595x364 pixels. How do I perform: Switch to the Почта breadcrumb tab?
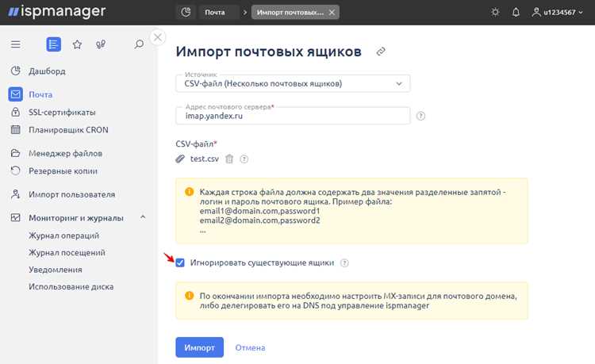215,12
